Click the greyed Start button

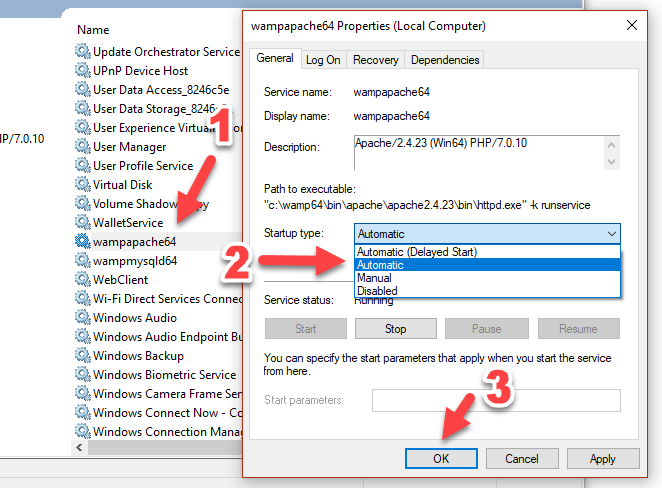click(306, 329)
